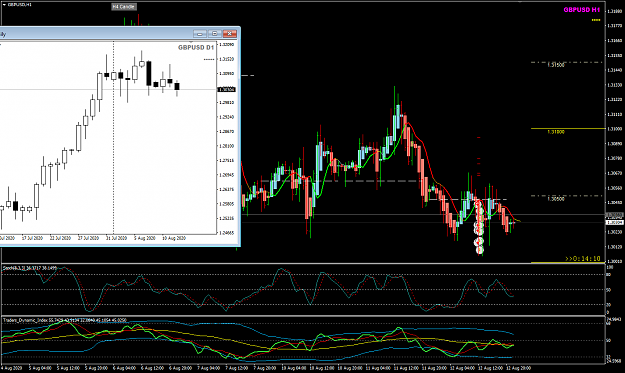Screen dimensions: 625x373
Task: Click the yellow 1.31000 level label
Action: tap(556, 132)
